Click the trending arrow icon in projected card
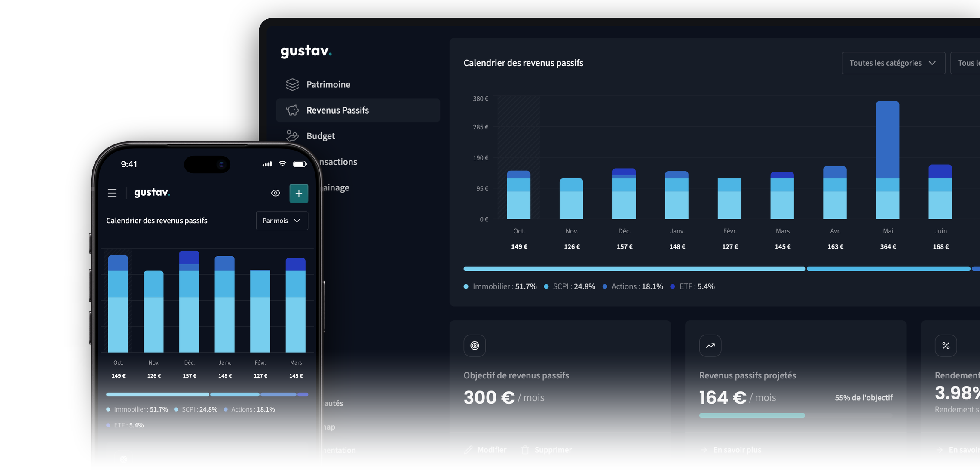Viewport: 980px width, 473px height. 710,345
